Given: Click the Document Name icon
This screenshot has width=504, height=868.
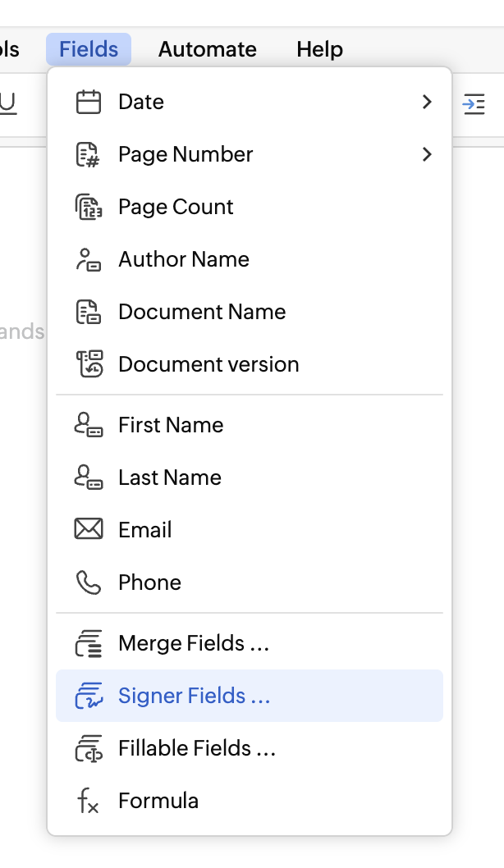Looking at the screenshot, I should [x=88, y=312].
